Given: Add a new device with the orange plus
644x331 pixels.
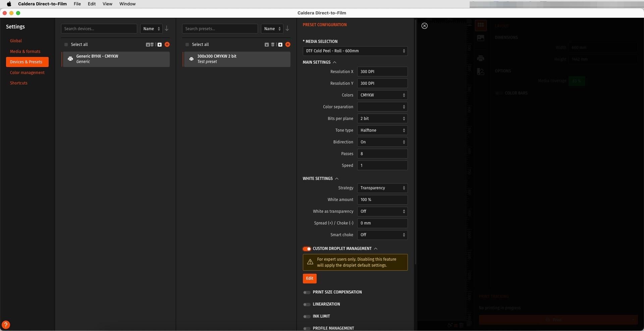Looking at the screenshot, I should pos(167,45).
